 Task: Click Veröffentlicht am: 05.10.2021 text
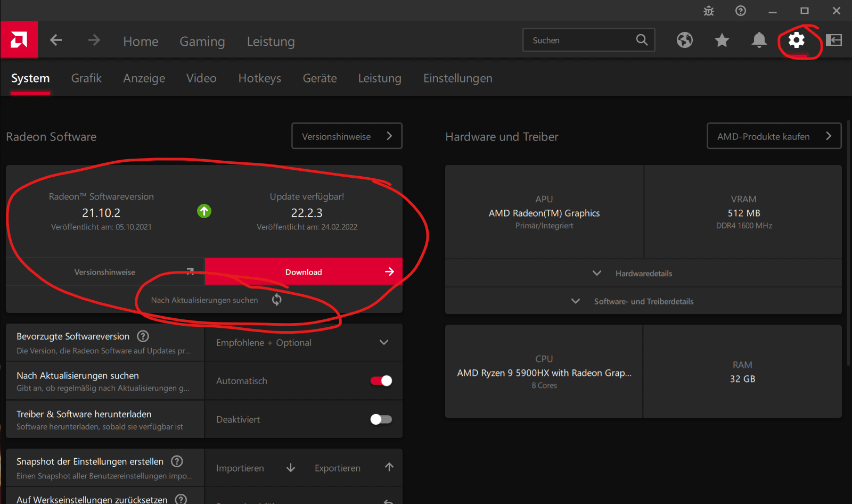101,227
